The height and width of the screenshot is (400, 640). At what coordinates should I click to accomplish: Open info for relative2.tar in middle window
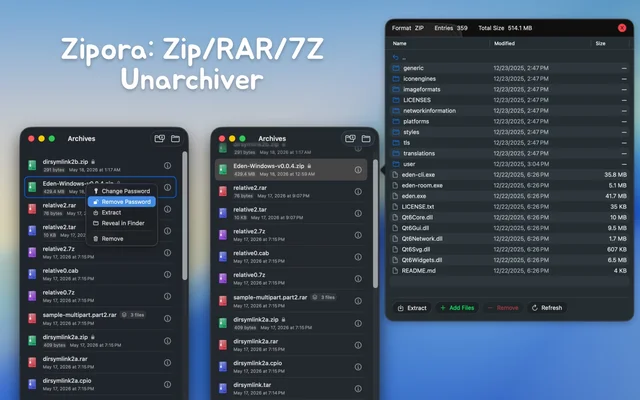[358, 213]
